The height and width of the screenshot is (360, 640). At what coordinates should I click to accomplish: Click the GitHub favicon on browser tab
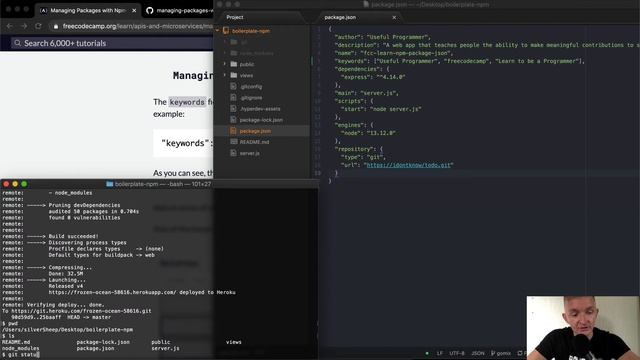149,11
